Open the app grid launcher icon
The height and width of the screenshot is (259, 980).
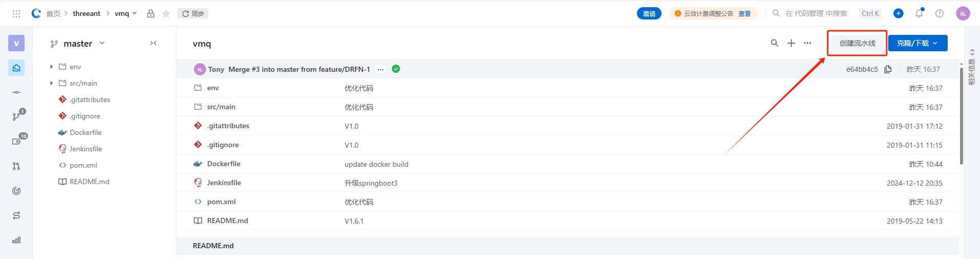coord(16,14)
